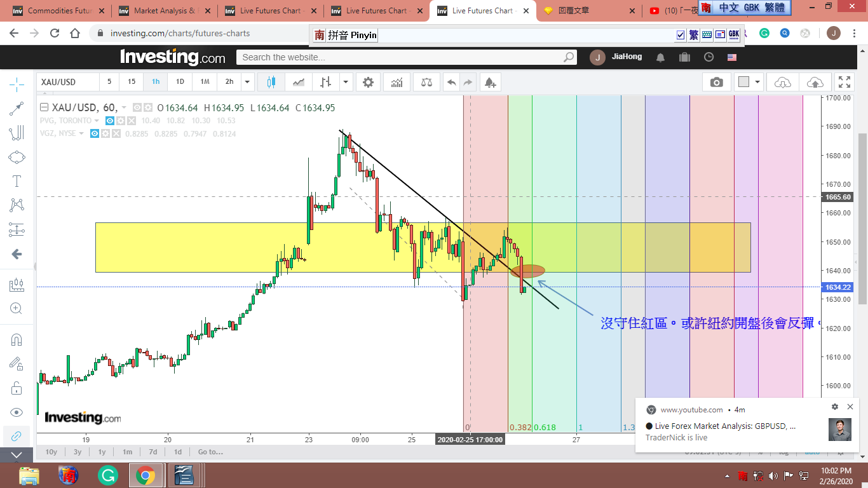This screenshot has width=868, height=488.
Task: Redo the chart action
Action: (468, 82)
